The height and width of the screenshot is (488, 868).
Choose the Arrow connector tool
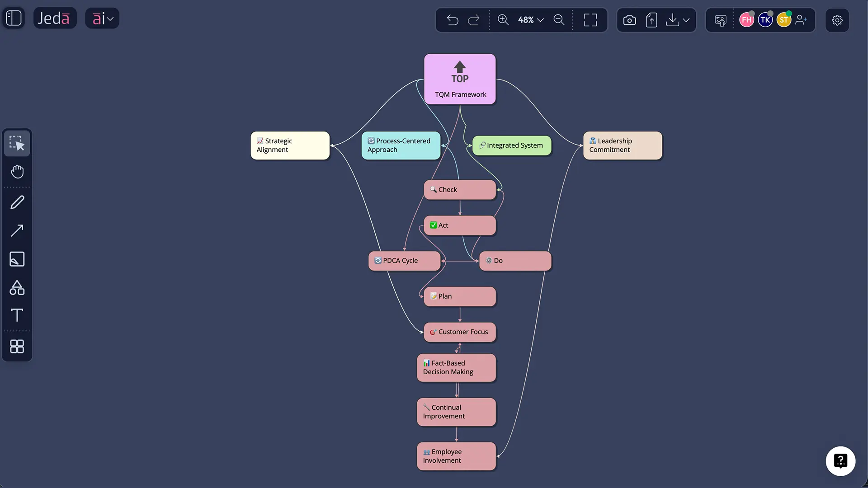[x=17, y=231]
